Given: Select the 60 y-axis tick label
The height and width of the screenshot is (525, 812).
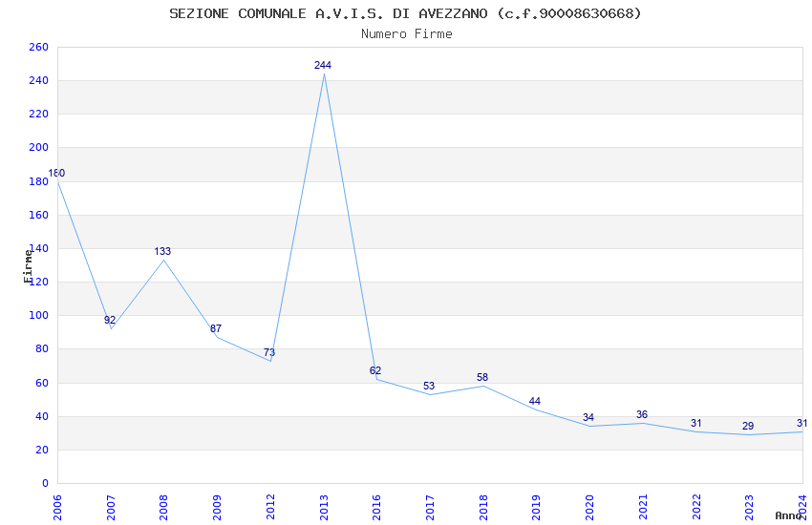Looking at the screenshot, I should click(x=42, y=384).
